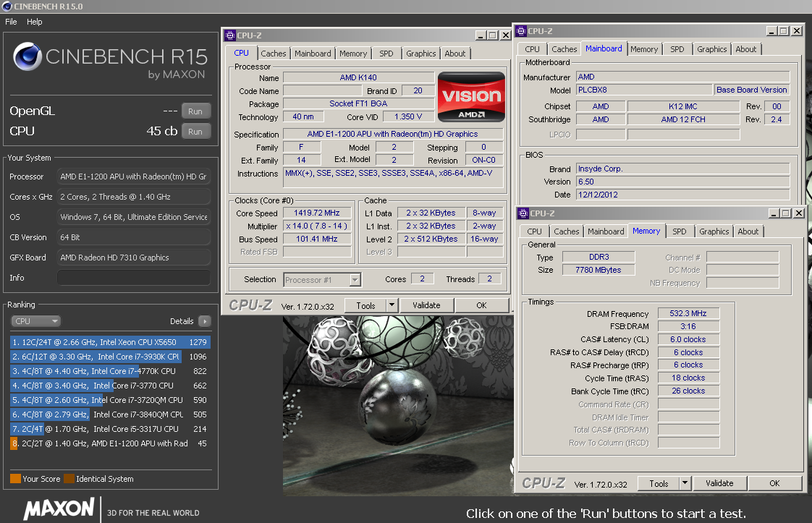Run the CPU benchmark test
This screenshot has height=523, width=812.
[195, 132]
